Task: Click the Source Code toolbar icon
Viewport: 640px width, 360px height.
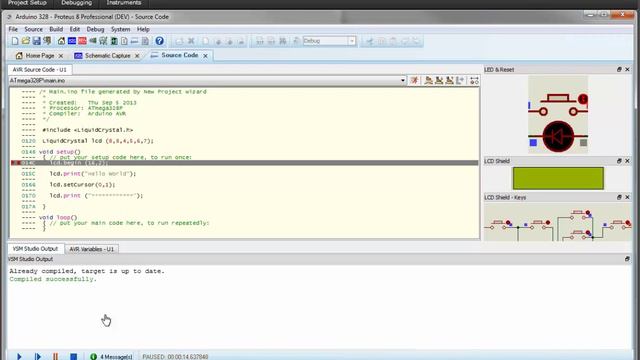Action: [x=134, y=41]
